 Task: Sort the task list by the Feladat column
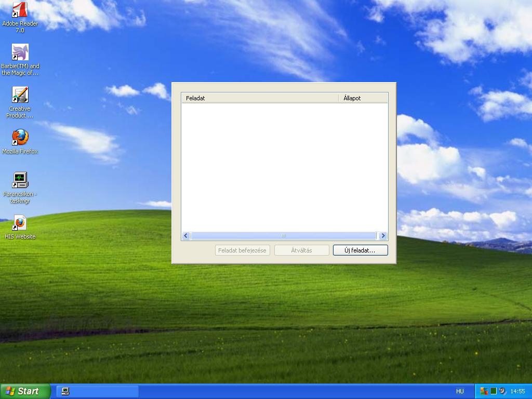[260, 98]
